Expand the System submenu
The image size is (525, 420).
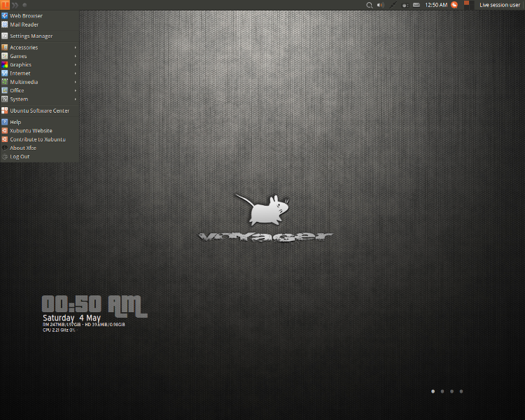point(39,99)
